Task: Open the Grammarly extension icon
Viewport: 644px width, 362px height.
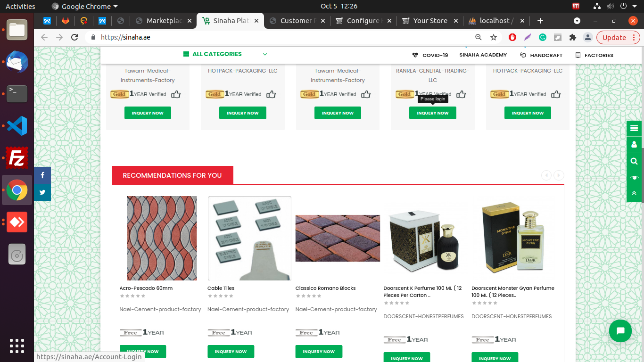Action: (543, 37)
